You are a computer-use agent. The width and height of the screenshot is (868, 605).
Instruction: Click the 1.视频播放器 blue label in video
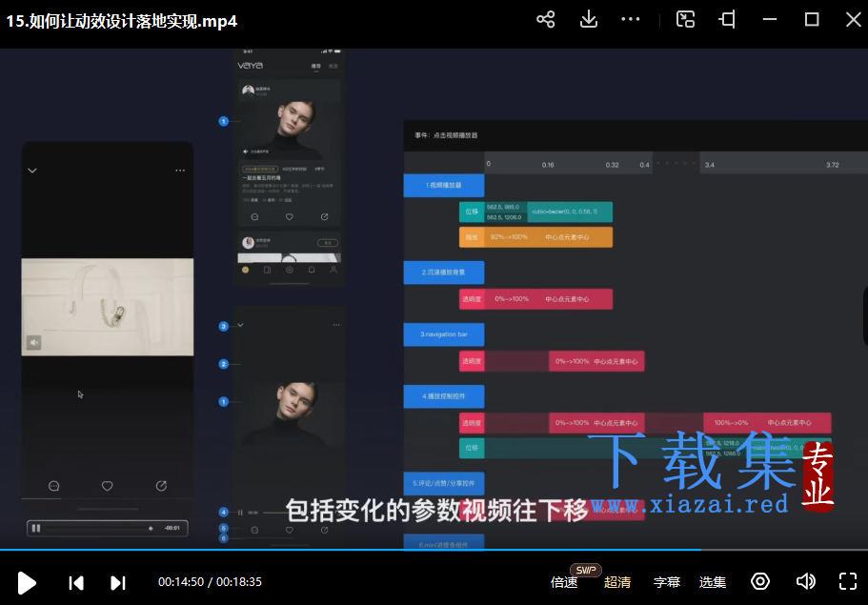coord(444,186)
